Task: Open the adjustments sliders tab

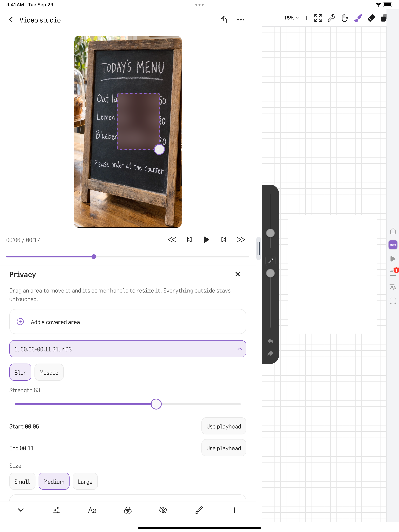Action: pyautogui.click(x=56, y=510)
